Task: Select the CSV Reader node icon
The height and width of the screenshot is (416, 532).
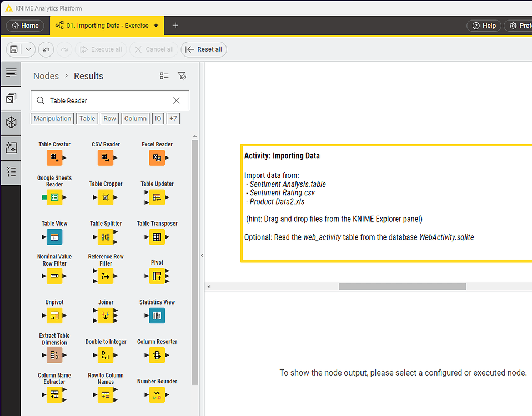Action: pos(106,158)
